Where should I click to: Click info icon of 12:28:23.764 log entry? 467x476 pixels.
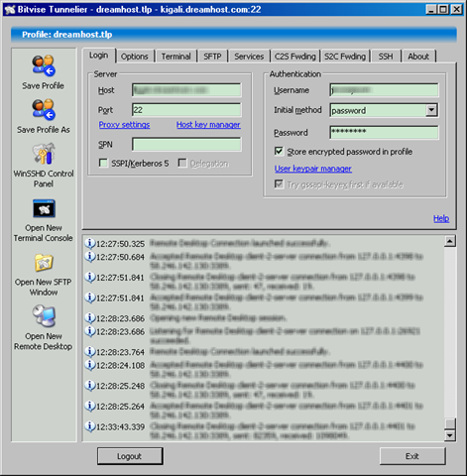(90, 351)
